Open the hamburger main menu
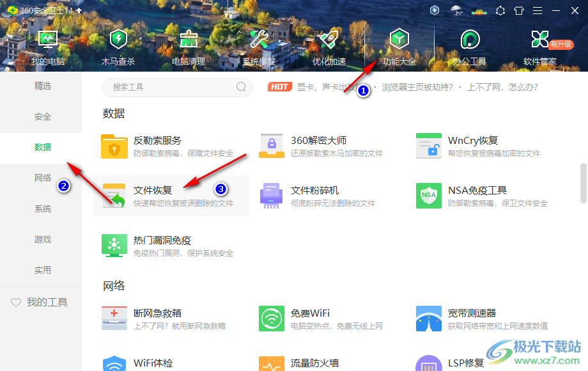 pos(538,10)
